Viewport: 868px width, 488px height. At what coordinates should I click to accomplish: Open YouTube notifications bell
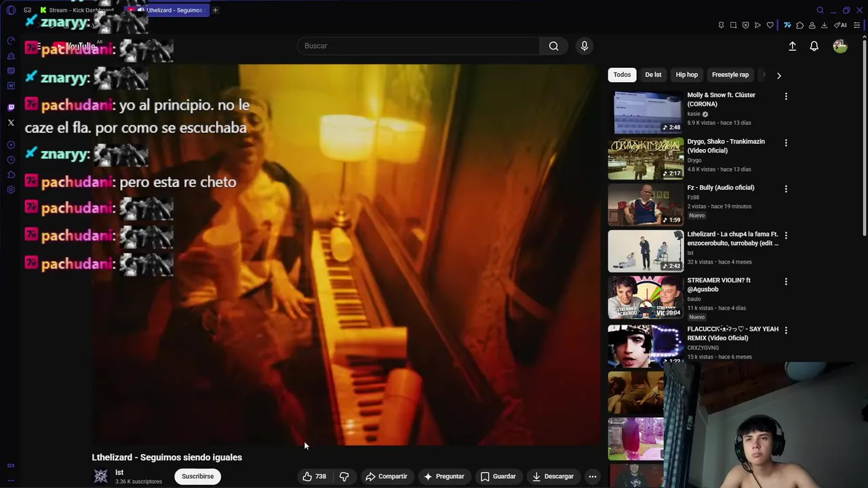814,46
